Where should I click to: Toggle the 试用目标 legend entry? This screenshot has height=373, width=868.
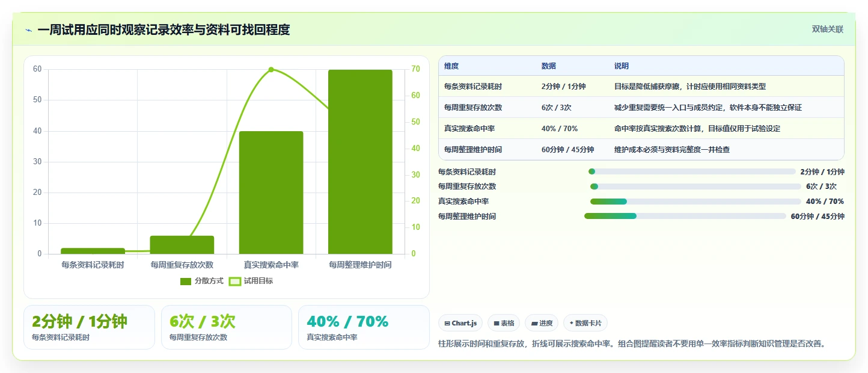251,281
